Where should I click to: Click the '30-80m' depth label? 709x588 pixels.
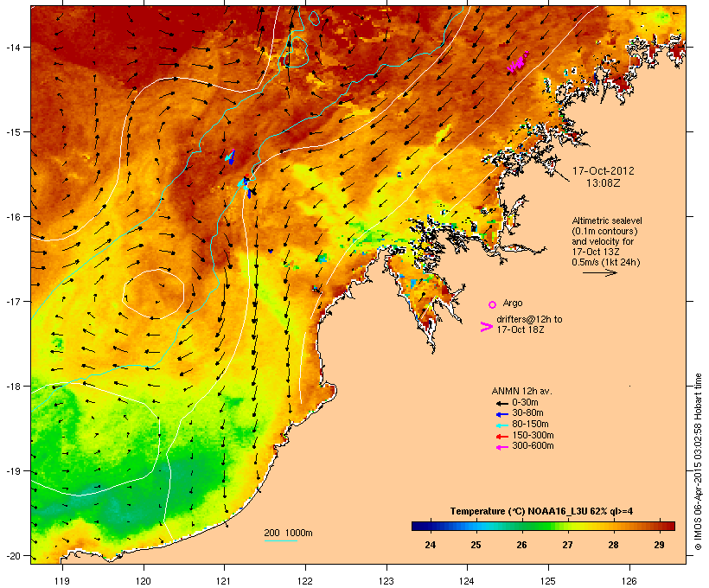click(527, 413)
